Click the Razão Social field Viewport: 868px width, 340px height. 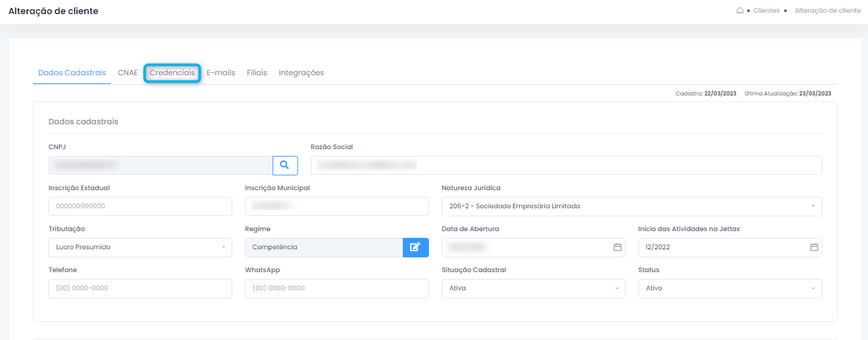coord(567,165)
